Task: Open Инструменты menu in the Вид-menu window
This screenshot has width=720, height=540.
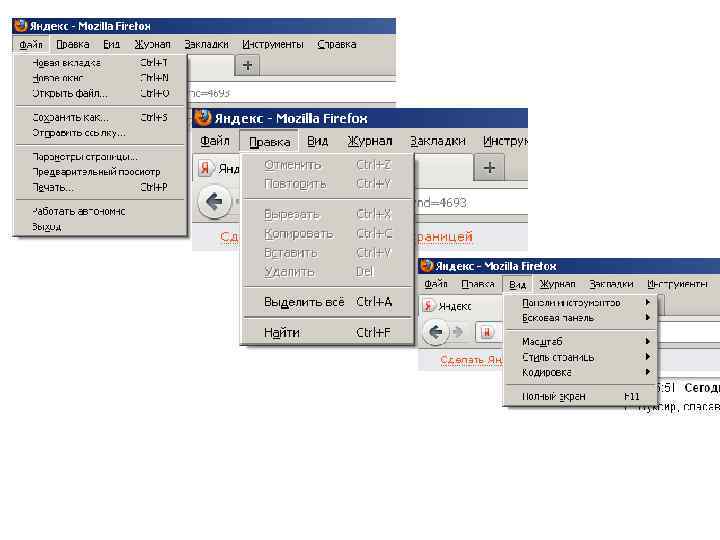Action: point(677,284)
